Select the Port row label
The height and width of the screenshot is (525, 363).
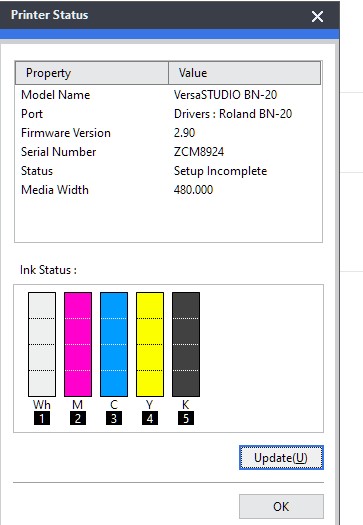32,114
